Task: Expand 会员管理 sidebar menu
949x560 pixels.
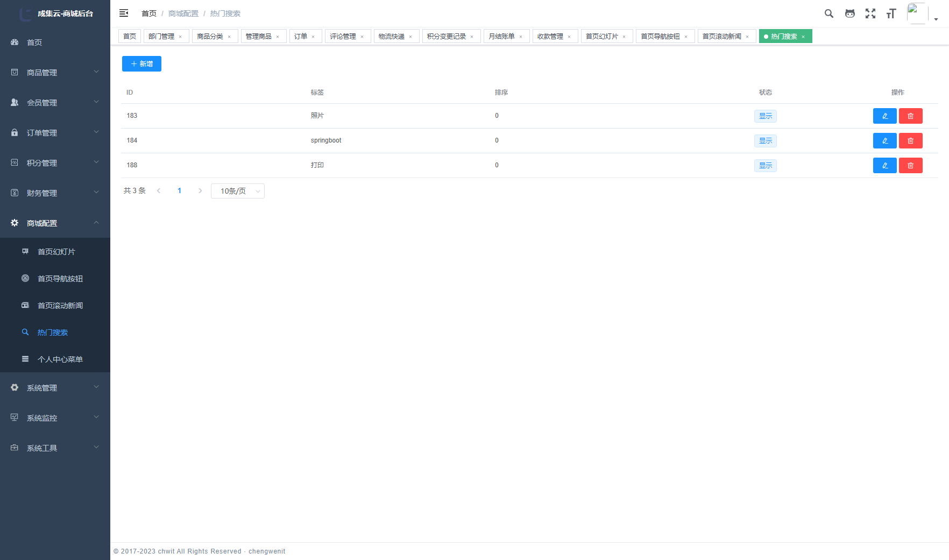Action: [55, 102]
